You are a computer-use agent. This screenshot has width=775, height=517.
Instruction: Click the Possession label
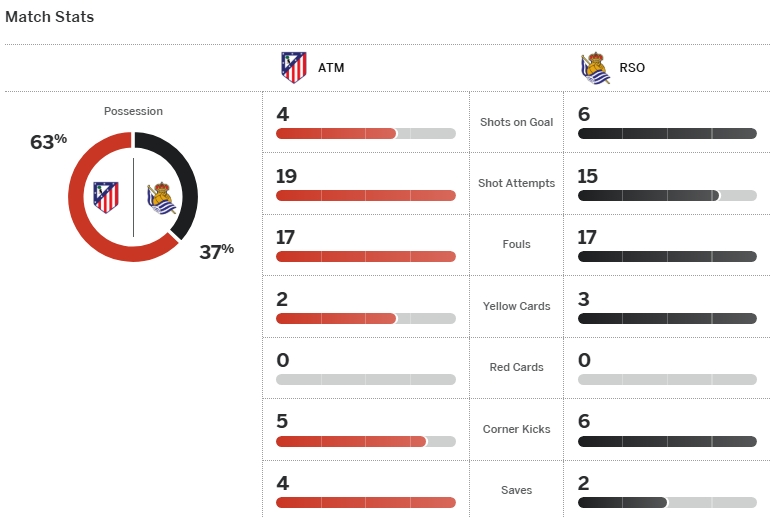click(133, 111)
